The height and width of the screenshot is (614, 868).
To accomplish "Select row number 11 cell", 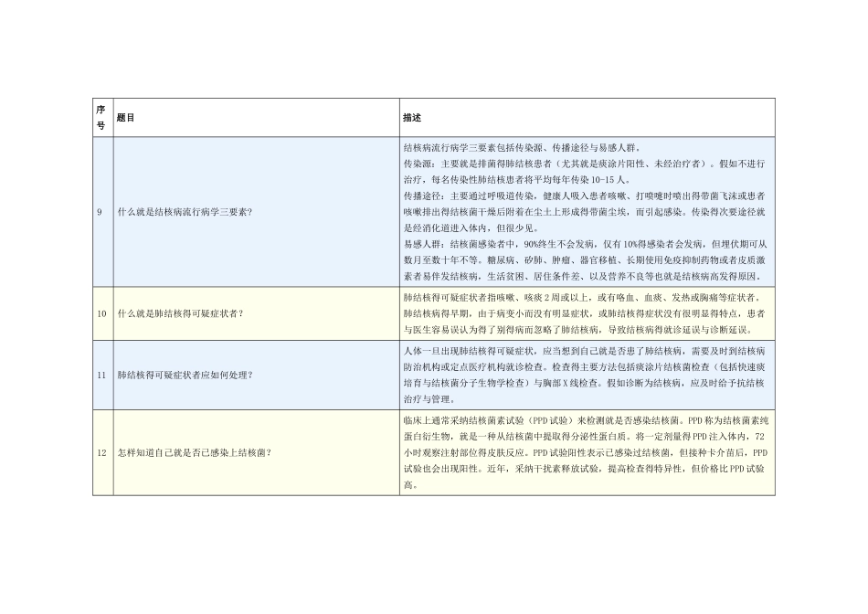I will pos(102,376).
